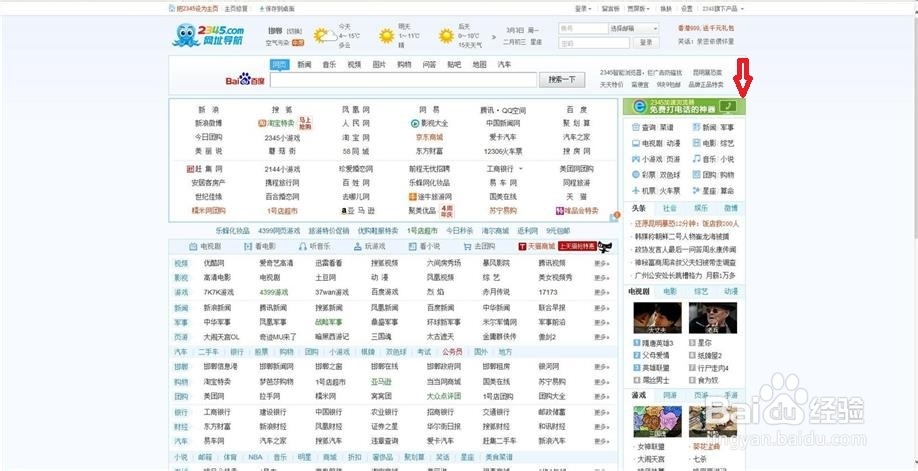Click the 机票 airplane icon in right panel
Viewport: 918px width, 471px height.
[636, 190]
